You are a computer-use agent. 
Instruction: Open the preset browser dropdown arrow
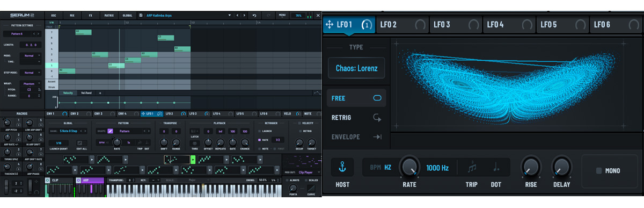(230, 15)
